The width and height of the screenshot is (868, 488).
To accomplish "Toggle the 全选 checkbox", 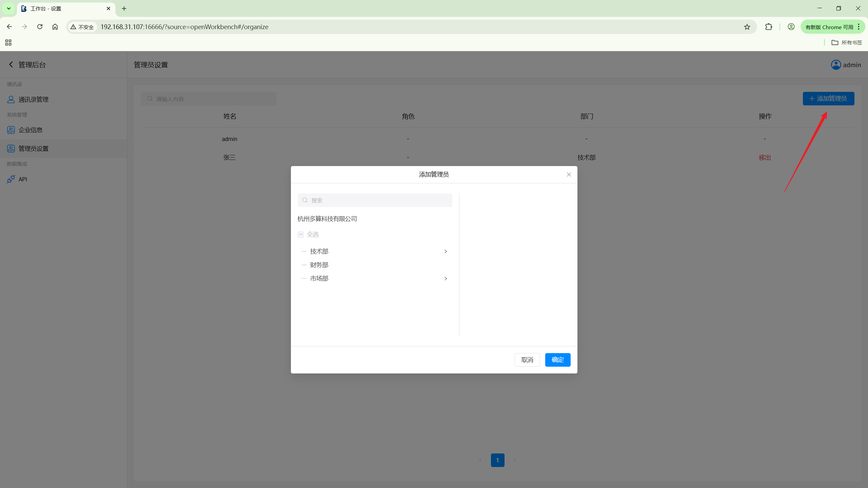I will [x=300, y=235].
